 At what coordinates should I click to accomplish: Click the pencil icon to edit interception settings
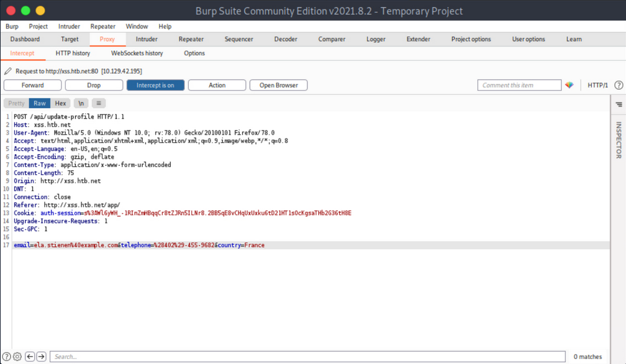click(x=7, y=70)
